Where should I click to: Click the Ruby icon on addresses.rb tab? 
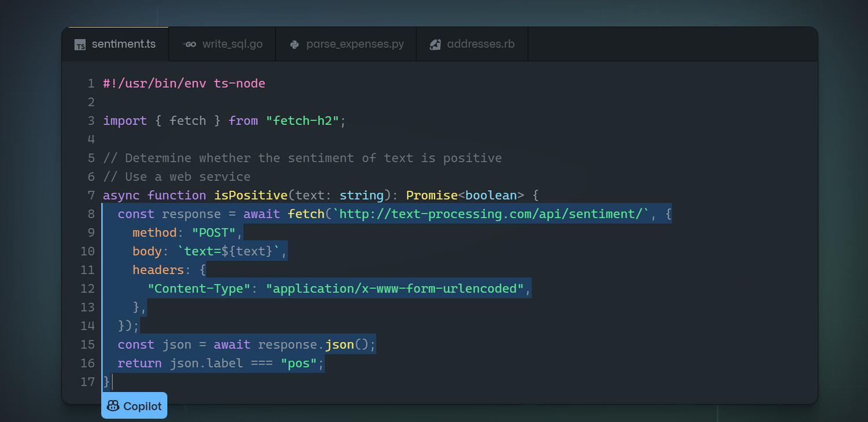pos(435,45)
